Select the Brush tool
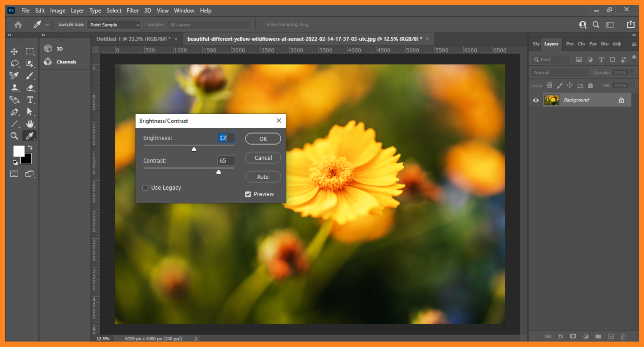Screen dimensions: 644x347 click(30, 76)
